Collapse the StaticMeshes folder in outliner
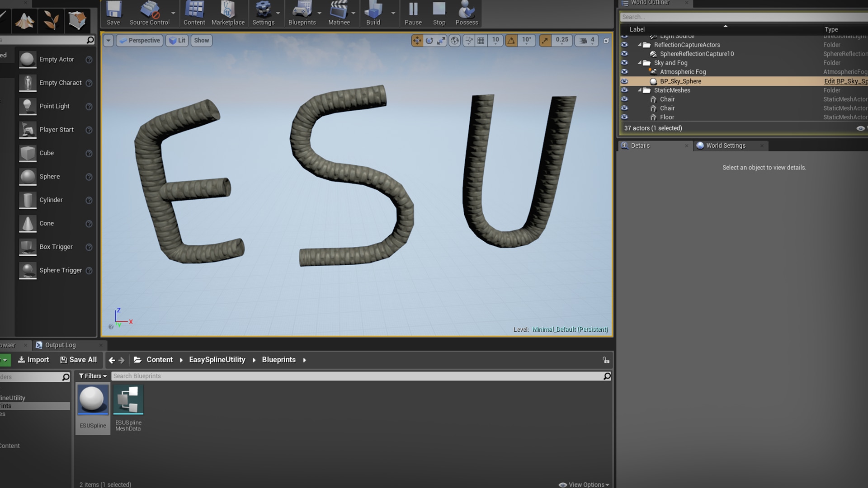The image size is (868, 488). pyautogui.click(x=640, y=90)
